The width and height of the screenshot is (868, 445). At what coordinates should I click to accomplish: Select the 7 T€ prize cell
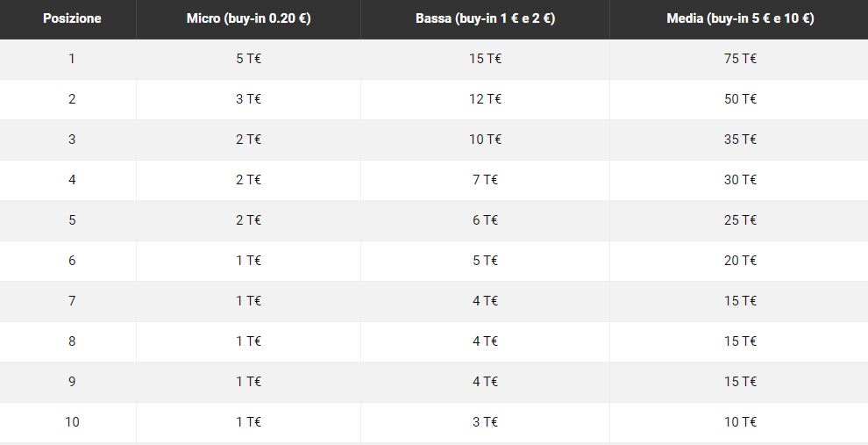[485, 180]
